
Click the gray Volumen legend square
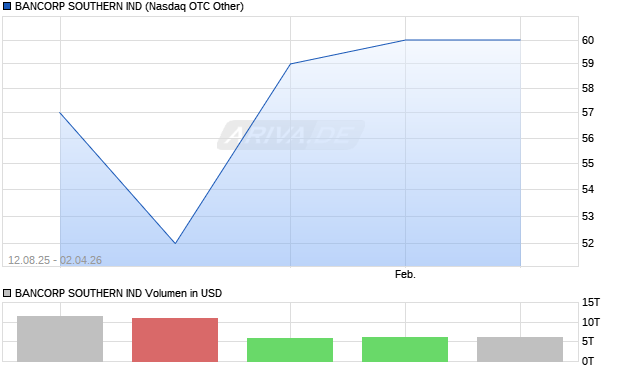[x=7, y=293]
